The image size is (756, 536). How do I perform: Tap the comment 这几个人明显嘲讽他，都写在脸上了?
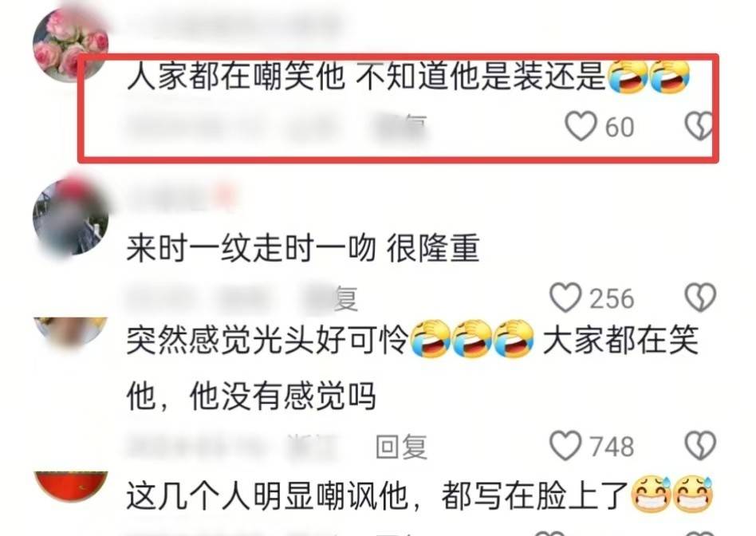tap(419, 495)
